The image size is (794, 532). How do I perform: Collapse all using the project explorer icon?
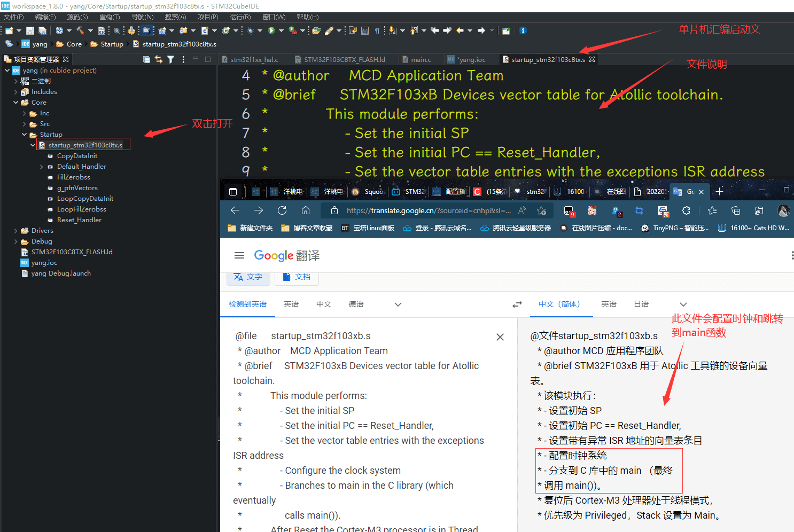(146, 59)
